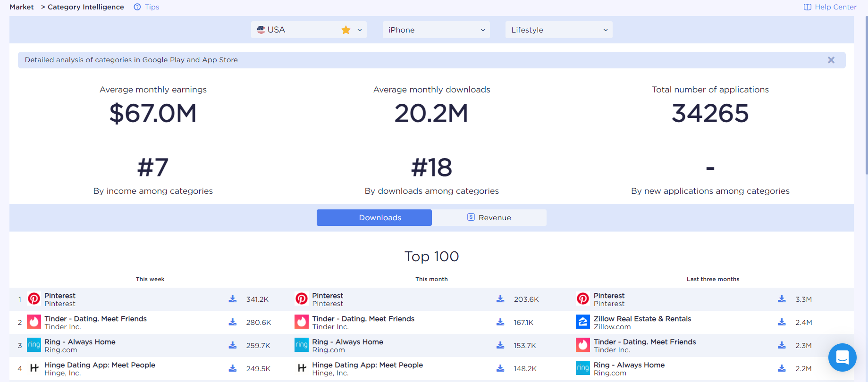Click the Top 100 heading
868x382 pixels.
(x=431, y=256)
